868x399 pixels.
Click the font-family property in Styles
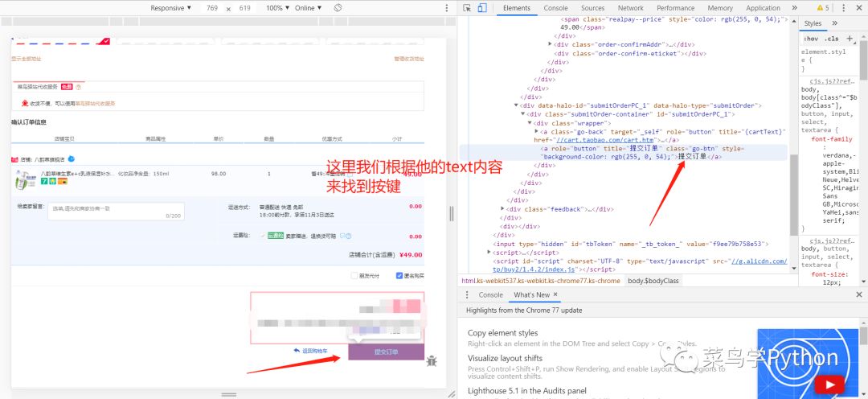[832, 140]
